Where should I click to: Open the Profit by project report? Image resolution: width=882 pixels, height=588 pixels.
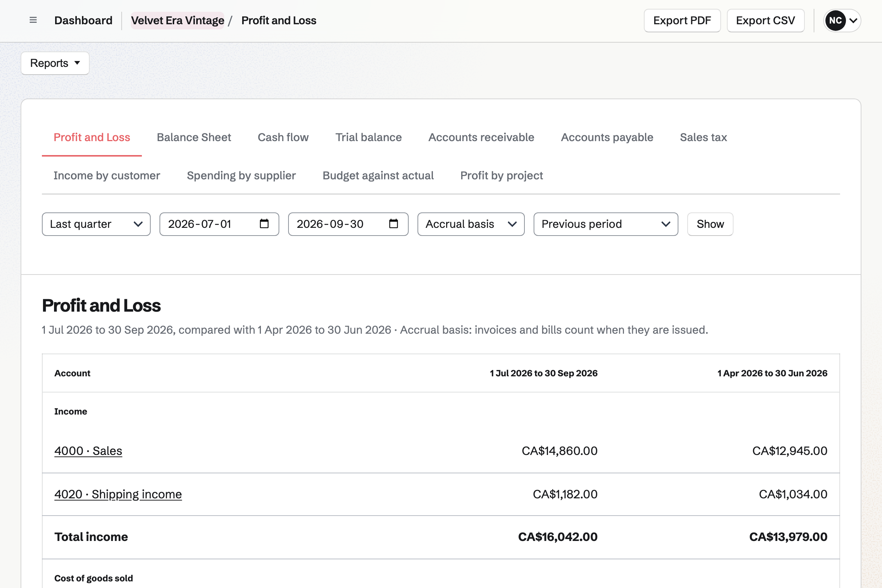click(x=501, y=176)
